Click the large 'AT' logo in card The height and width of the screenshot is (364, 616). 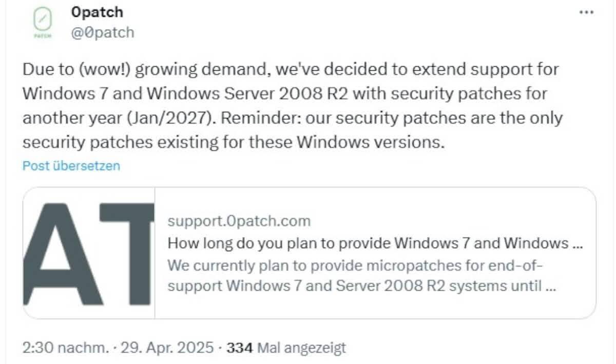[89, 253]
